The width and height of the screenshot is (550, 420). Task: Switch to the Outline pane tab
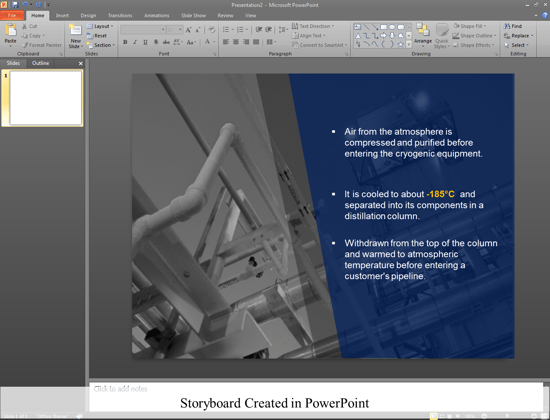(40, 63)
